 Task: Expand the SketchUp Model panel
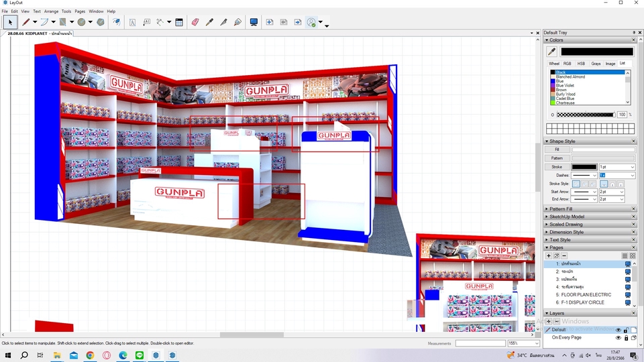tap(567, 217)
